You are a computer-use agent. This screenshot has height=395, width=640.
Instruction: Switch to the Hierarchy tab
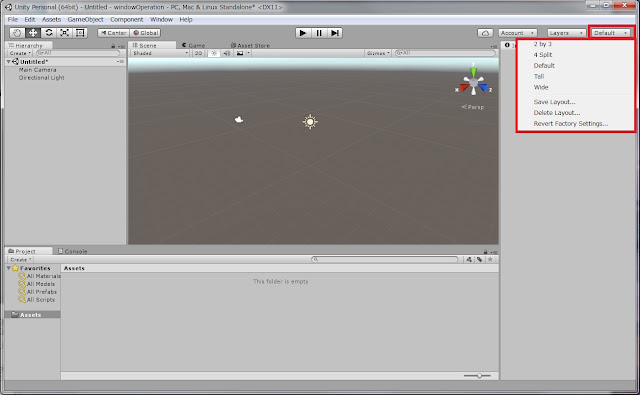pyautogui.click(x=29, y=45)
